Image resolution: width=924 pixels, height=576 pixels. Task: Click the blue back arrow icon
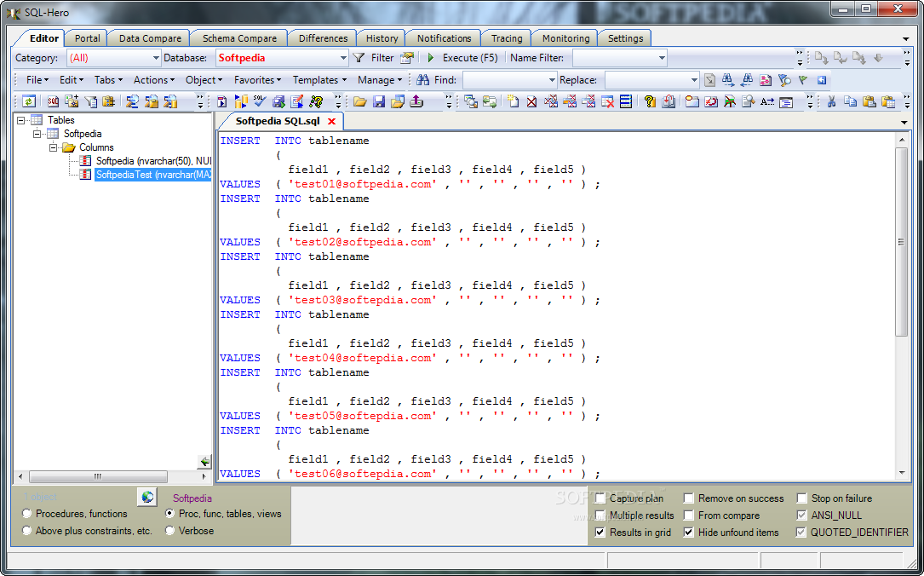click(822, 79)
